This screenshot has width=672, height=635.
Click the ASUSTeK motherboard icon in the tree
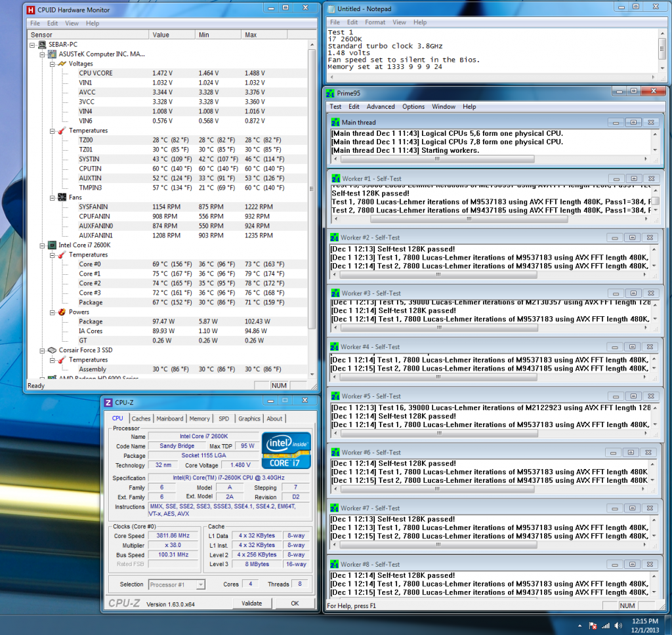tap(52, 54)
